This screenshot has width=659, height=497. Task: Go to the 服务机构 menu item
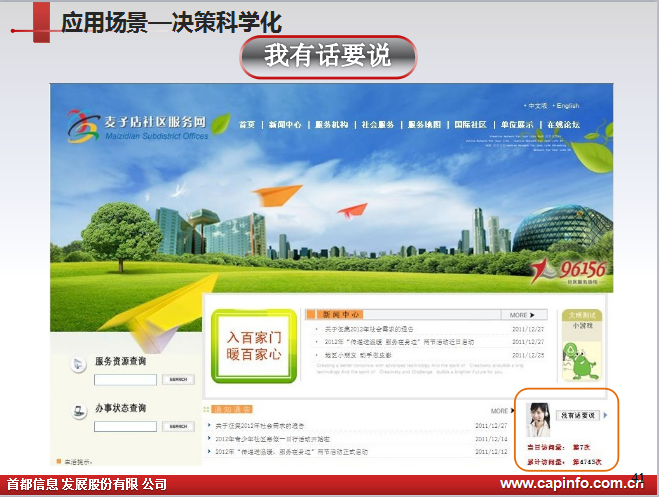[331, 125]
